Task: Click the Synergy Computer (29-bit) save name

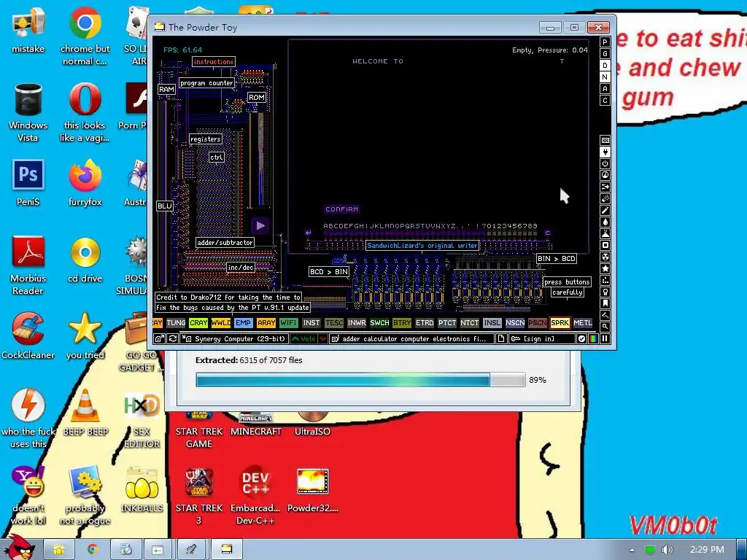Action: click(235, 338)
